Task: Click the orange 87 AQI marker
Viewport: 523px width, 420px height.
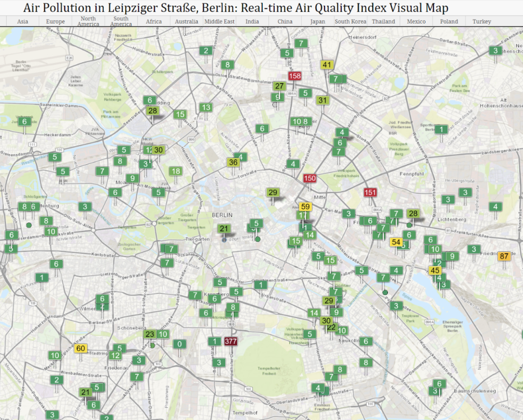Action: 504,256
